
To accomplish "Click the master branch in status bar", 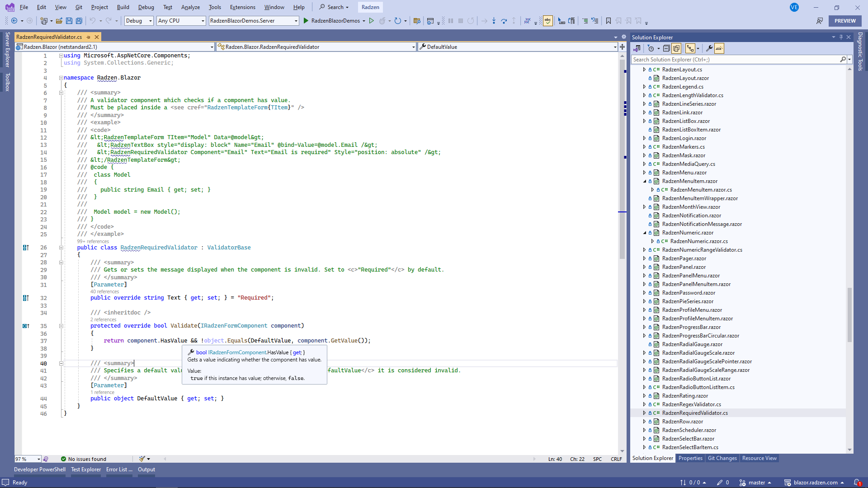I will 755,483.
